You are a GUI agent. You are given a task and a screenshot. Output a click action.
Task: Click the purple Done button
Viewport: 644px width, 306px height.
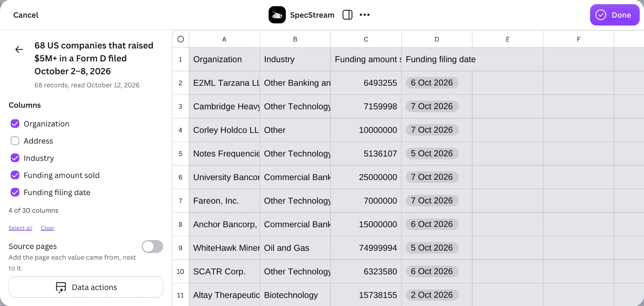[615, 15]
